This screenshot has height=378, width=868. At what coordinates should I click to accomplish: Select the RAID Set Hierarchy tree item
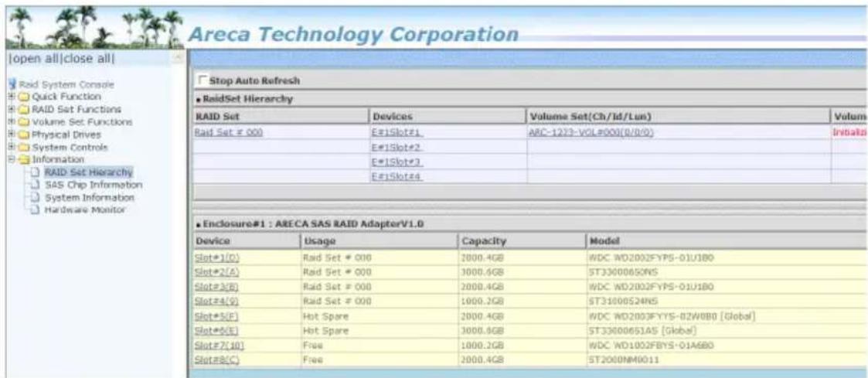coord(89,172)
